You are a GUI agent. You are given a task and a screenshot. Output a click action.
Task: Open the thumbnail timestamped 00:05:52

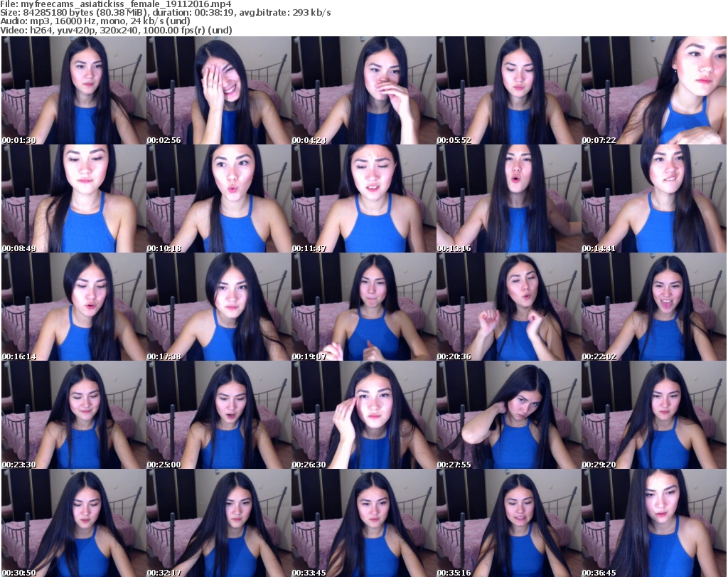click(508, 90)
